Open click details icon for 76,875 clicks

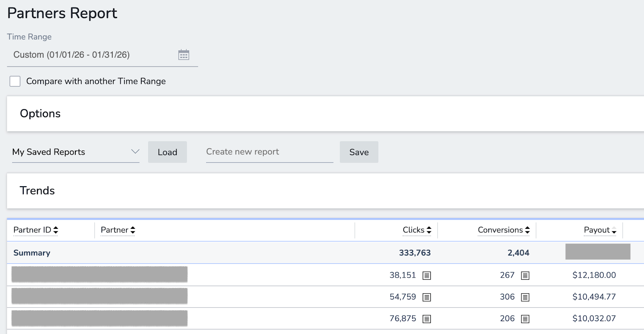point(427,319)
